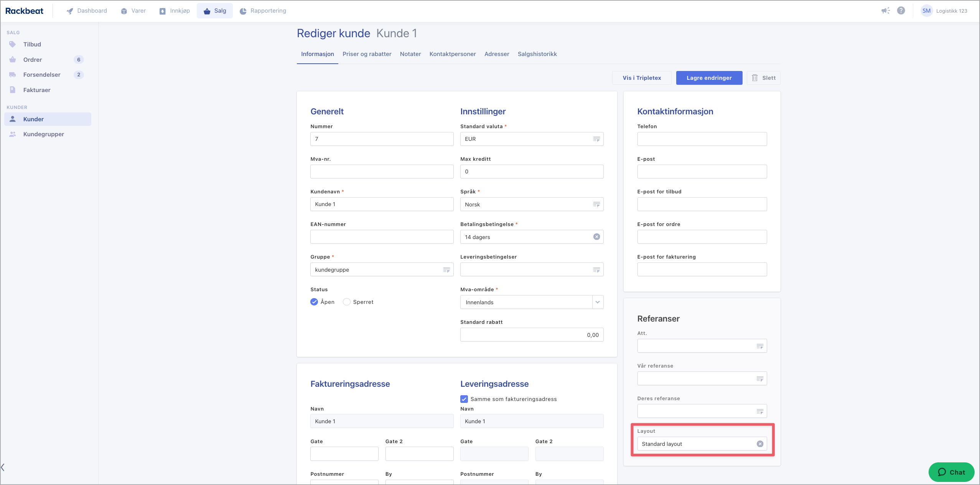The image size is (980, 485).
Task: Open the help question mark icon
Action: tap(901, 11)
